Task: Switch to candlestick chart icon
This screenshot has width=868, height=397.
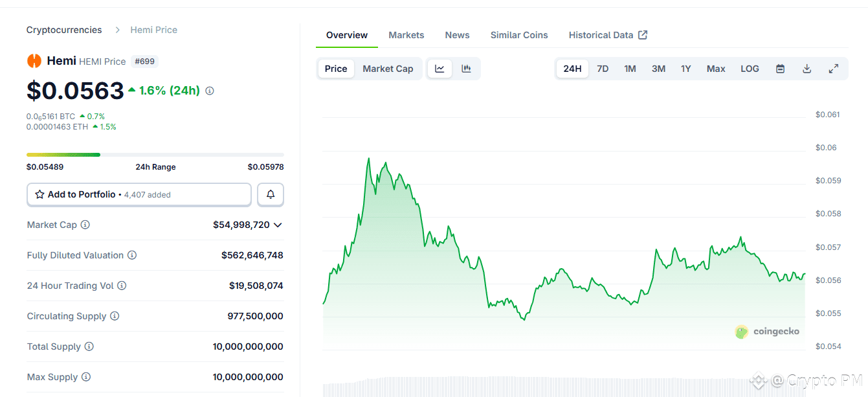Action: point(466,69)
